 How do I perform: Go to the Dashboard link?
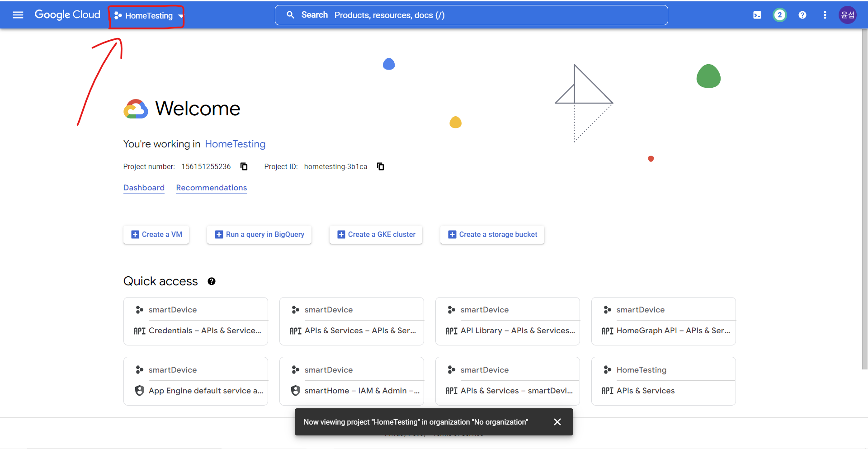point(144,188)
